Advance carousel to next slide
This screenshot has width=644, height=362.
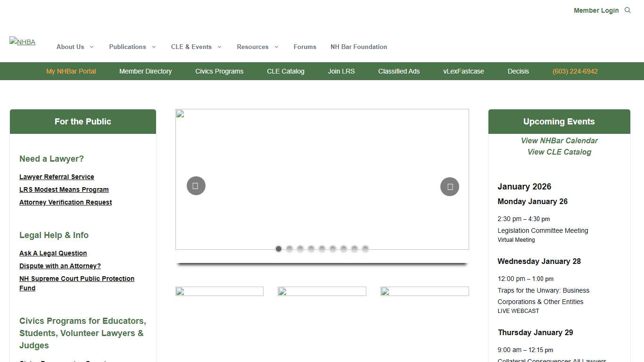pos(449,187)
